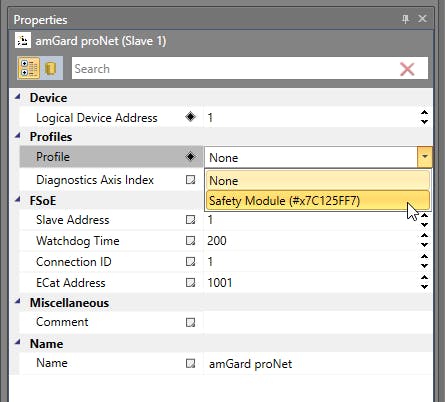Decrease Connection ID value
The image size is (445, 402).
[424, 266]
